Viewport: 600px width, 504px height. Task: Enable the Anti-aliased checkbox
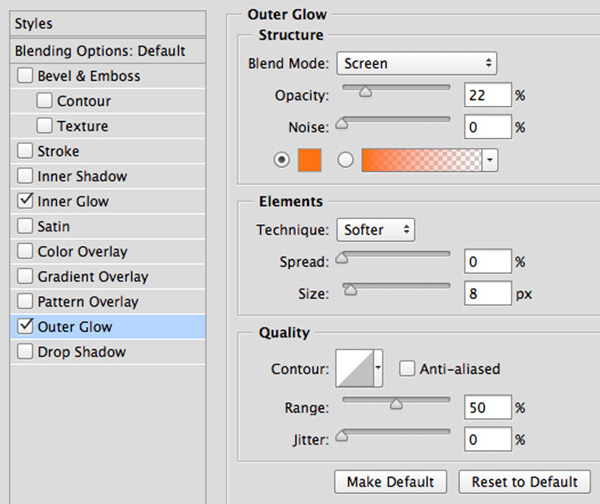[407, 369]
